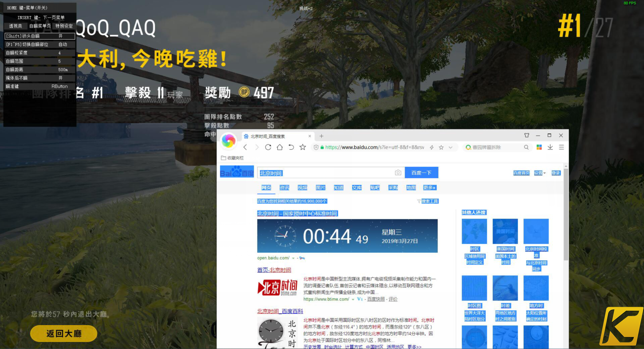Adjust the 自瞄范围 value row
Screen dimensions: 644x349
[40, 61]
